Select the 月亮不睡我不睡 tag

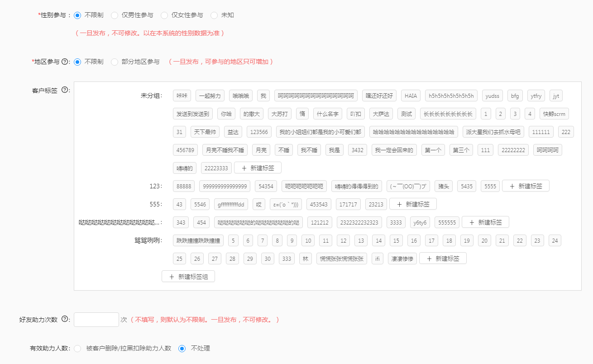tap(225, 150)
